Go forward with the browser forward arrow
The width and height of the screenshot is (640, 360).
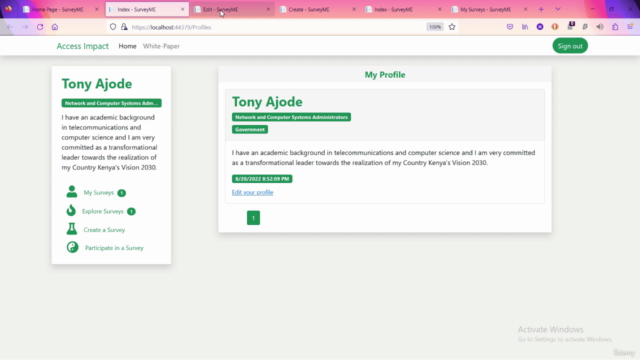tap(25, 27)
